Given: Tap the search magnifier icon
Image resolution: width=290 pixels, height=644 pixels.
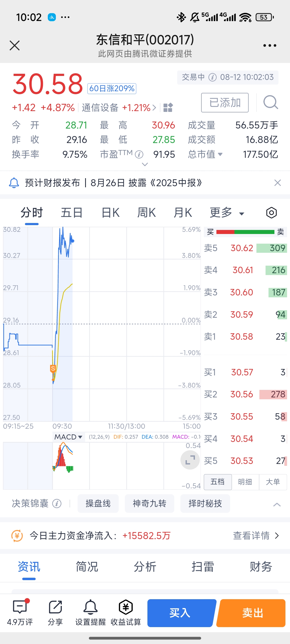Looking at the screenshot, I should pyautogui.click(x=270, y=102).
